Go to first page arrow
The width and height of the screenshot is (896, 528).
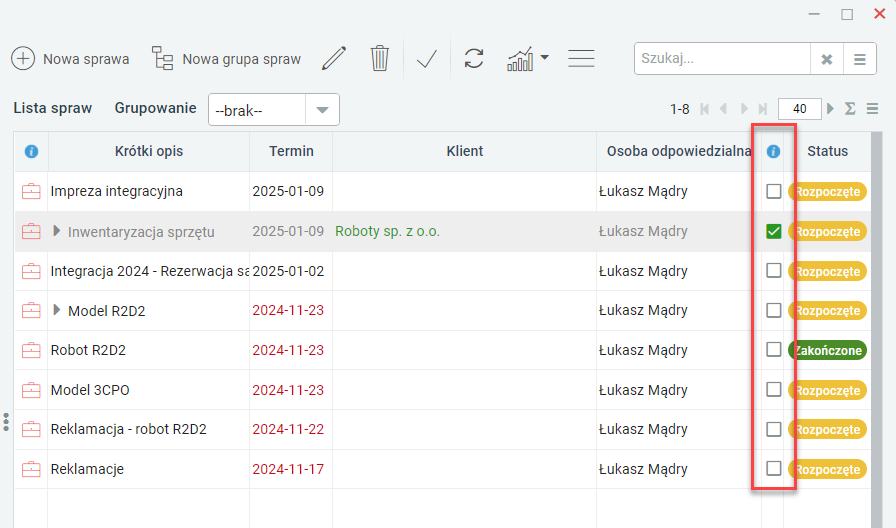click(x=705, y=109)
